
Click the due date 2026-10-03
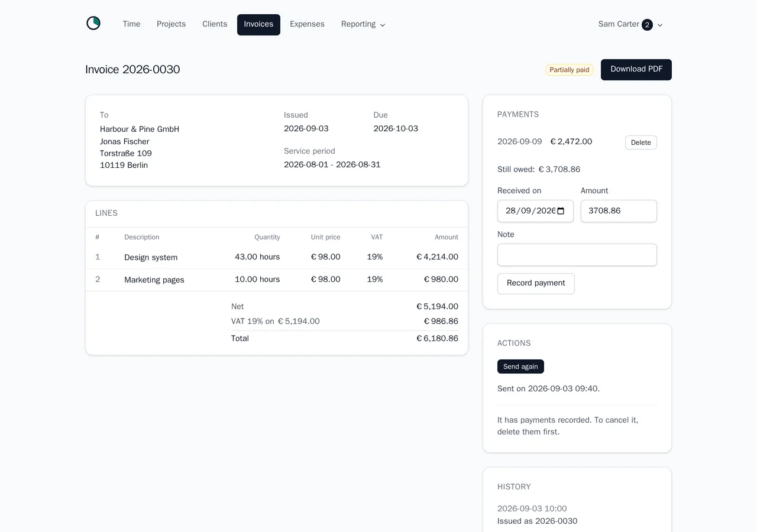point(396,129)
